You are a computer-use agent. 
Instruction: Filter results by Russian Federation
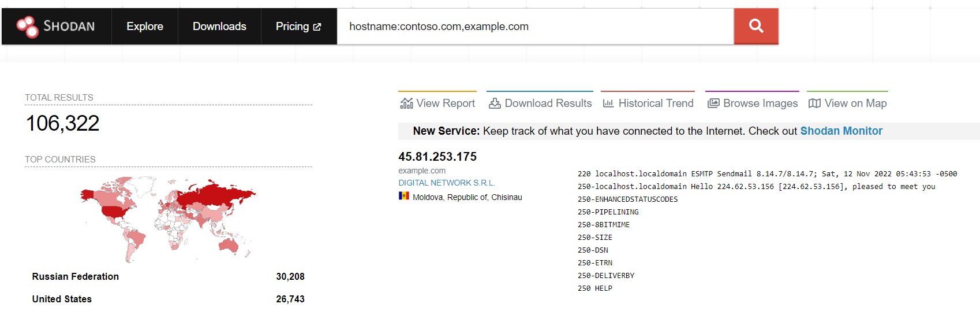76,277
